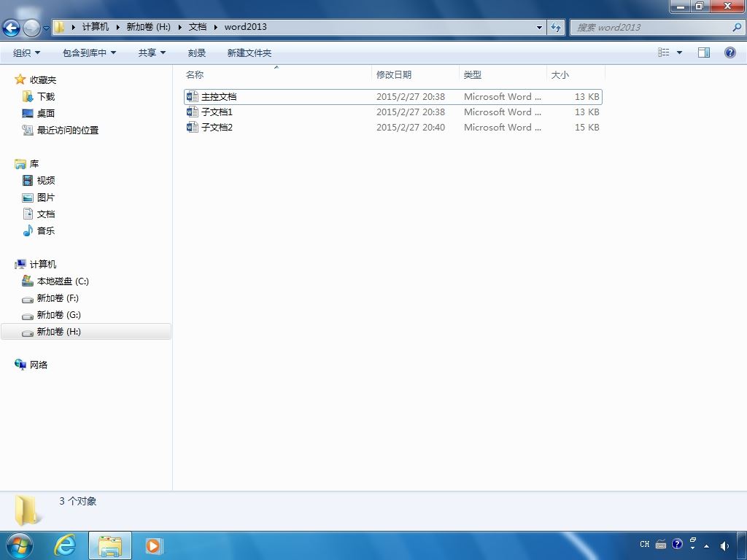Click 新建文件夹 to create a folder
The height and width of the screenshot is (560, 747).
[x=249, y=52]
